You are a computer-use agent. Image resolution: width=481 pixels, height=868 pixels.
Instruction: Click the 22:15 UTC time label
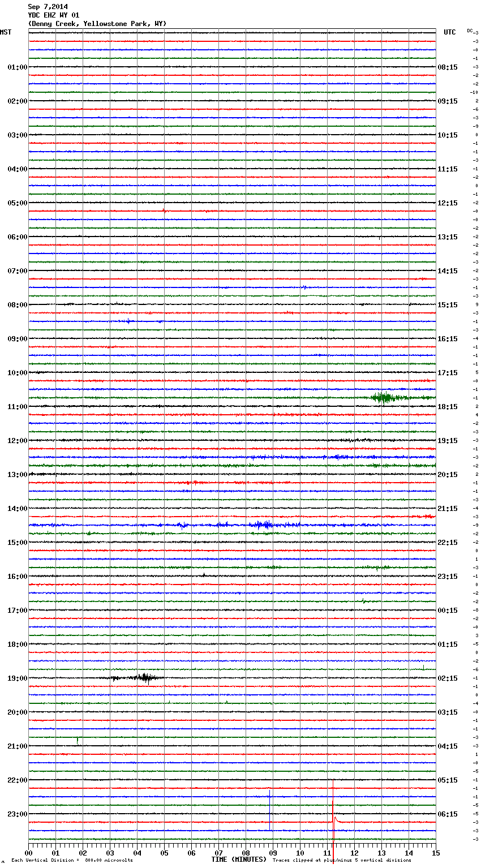(x=448, y=543)
